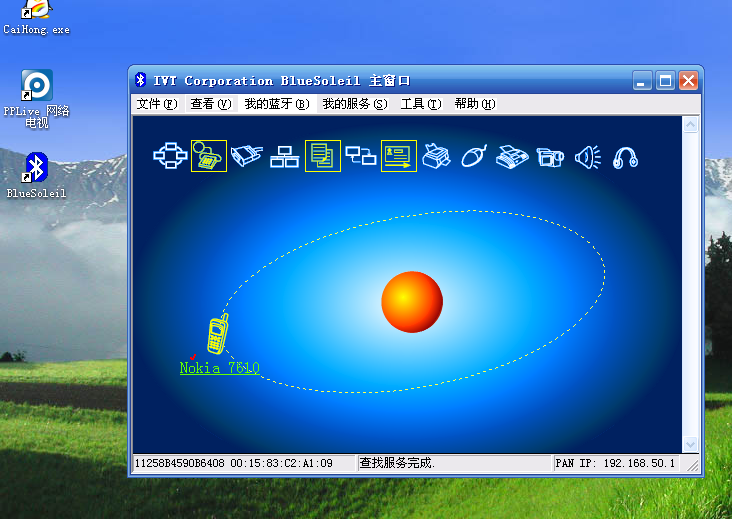Select the CaiHong.exe desktop shortcut

36,18
